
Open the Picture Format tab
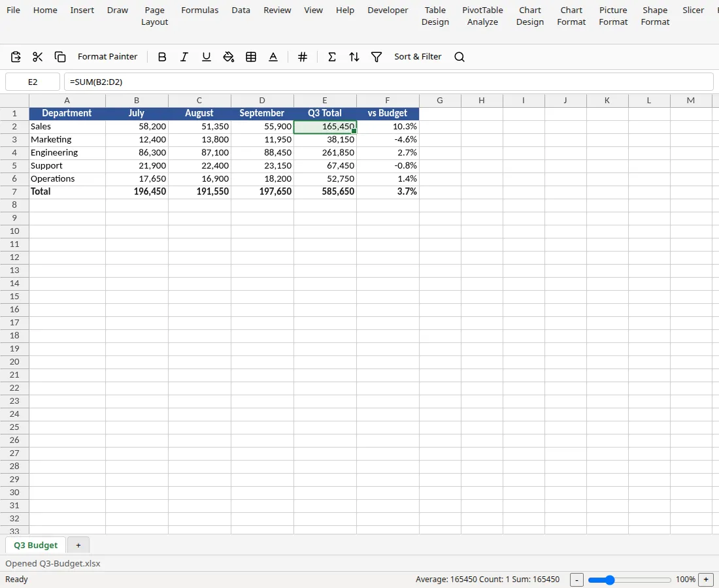[x=613, y=16]
